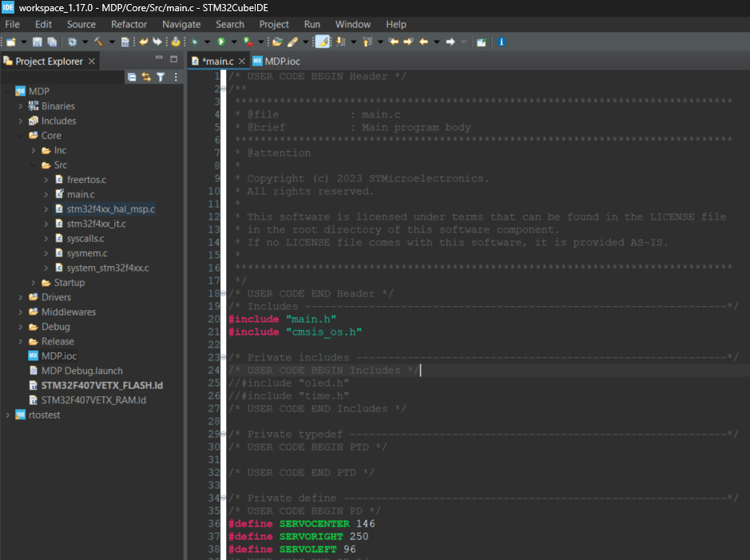Select main.c in Project Explorer
Screen dimensions: 750x560
[81, 195]
